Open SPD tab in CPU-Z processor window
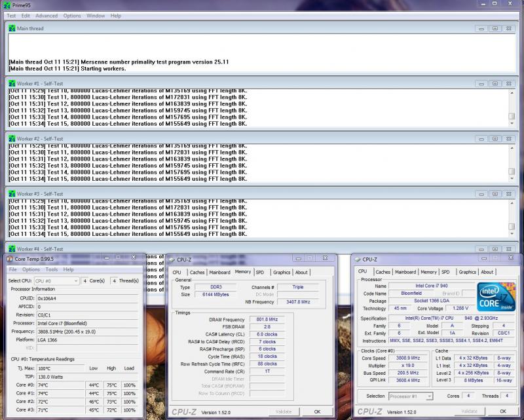 click(x=445, y=272)
